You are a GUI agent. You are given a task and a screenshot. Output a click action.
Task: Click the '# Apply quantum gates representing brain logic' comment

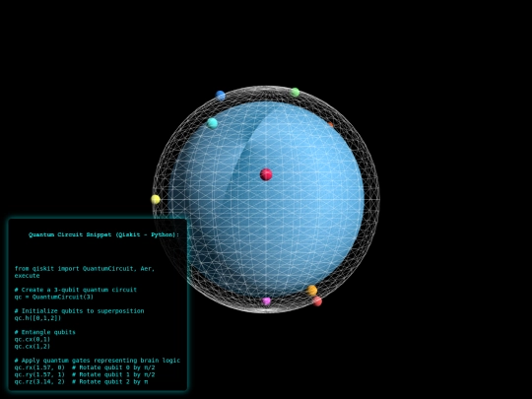pos(98,361)
